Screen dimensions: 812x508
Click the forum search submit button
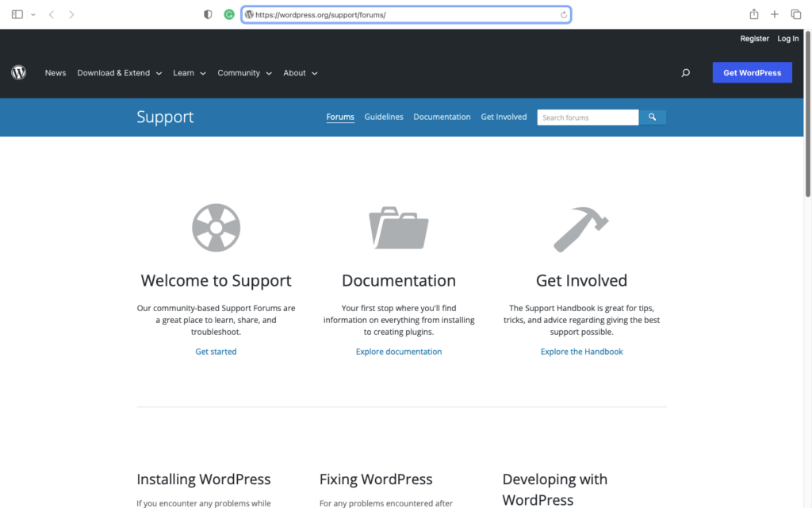coord(653,117)
